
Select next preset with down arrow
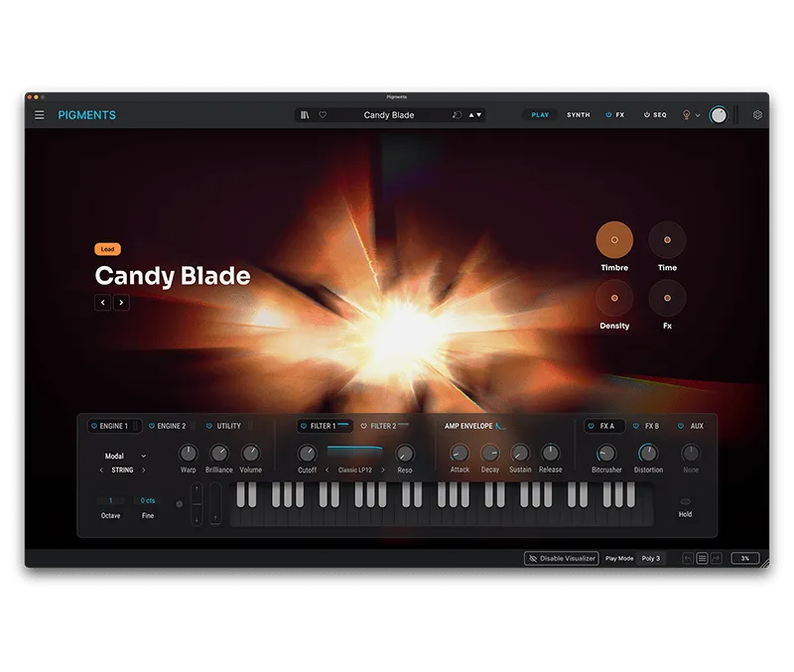tap(479, 115)
